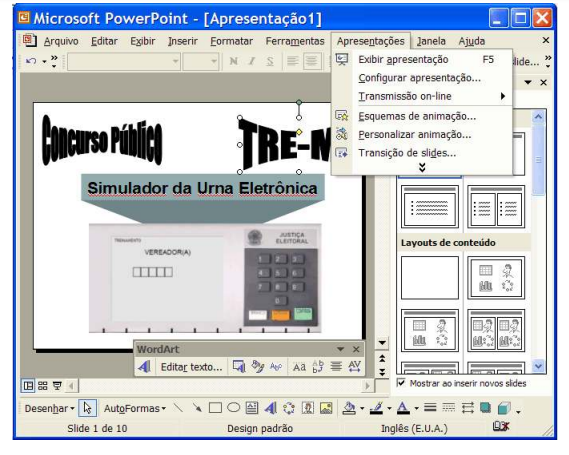The image size is (569, 455).
Task: Open the Line Style icon
Action: point(430,408)
